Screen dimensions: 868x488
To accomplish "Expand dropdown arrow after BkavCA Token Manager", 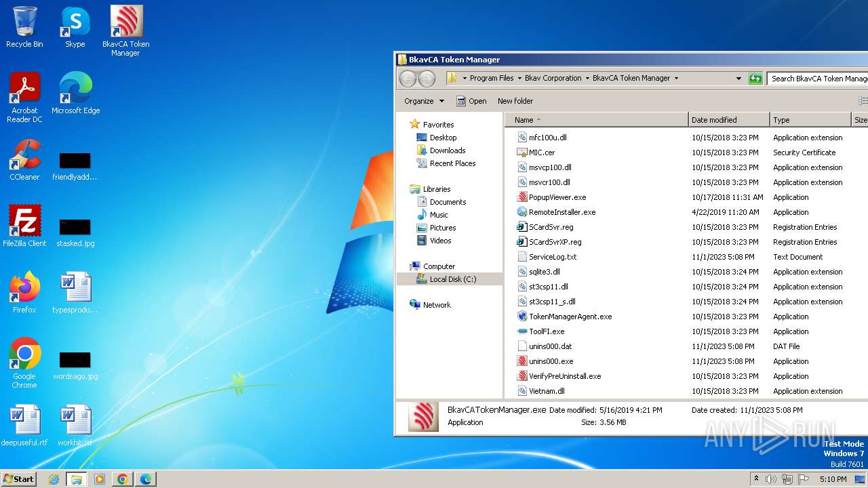I will 676,79.
